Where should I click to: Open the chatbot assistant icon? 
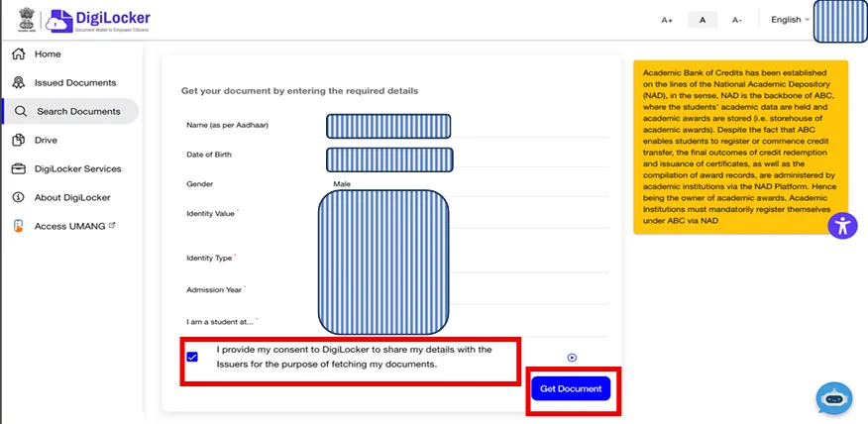(833, 398)
